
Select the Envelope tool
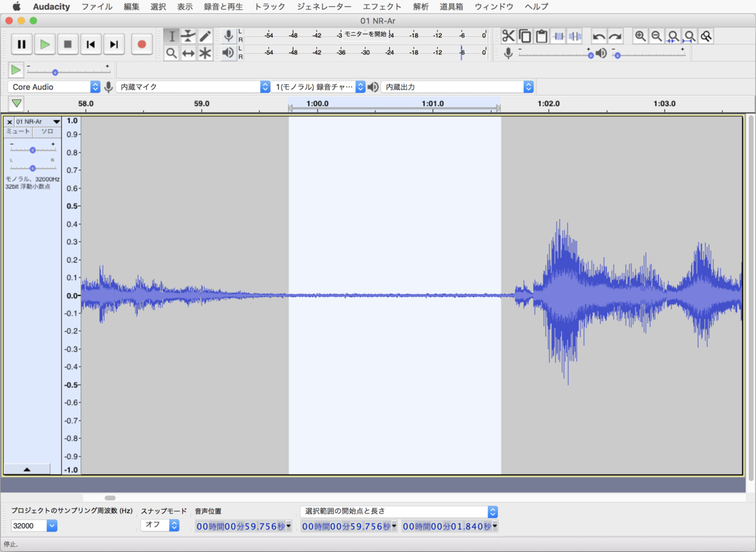[188, 37]
